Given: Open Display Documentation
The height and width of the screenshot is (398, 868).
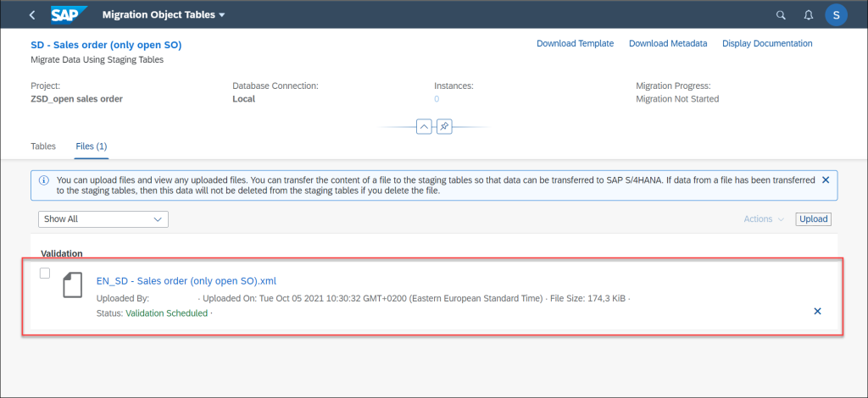Looking at the screenshot, I should point(767,43).
